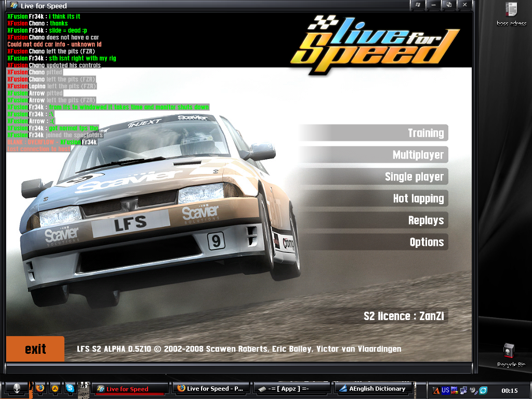532x399 pixels.
Task: Click 'got normal fps tho' chat message
Action: (53, 128)
